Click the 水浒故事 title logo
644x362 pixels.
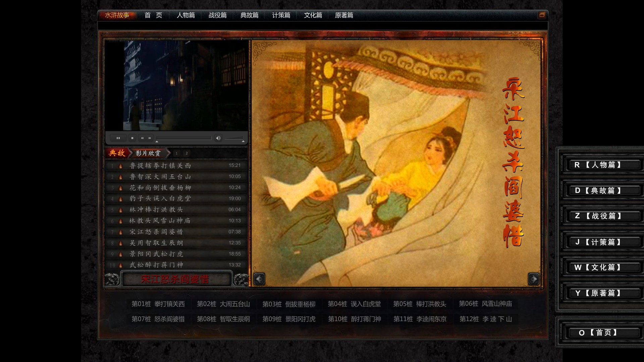[x=117, y=15]
